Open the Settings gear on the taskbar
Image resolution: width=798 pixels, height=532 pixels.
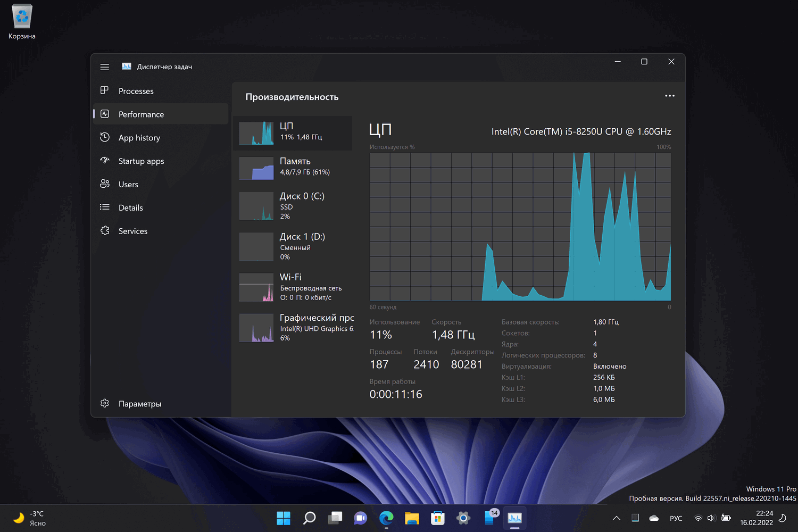tap(463, 518)
